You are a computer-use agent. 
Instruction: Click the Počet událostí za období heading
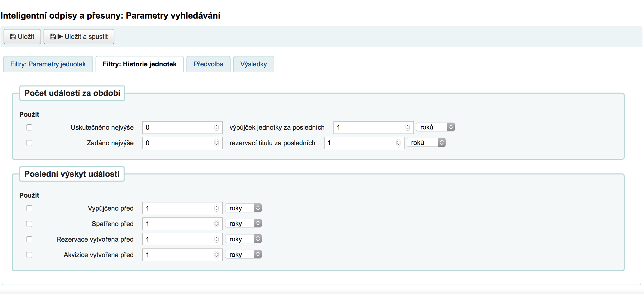click(x=72, y=93)
